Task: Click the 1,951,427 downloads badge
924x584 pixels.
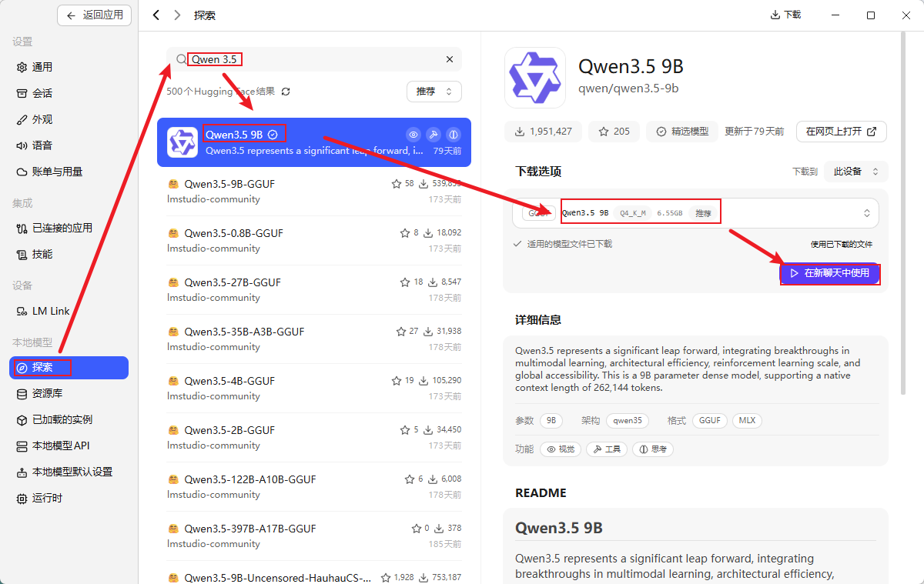Action: (544, 132)
